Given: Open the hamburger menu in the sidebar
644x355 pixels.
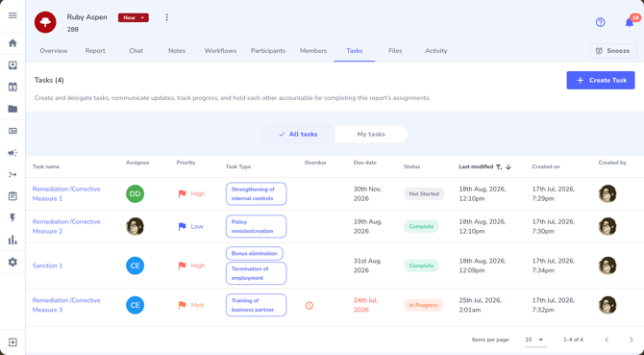Looking at the screenshot, I should (x=12, y=15).
